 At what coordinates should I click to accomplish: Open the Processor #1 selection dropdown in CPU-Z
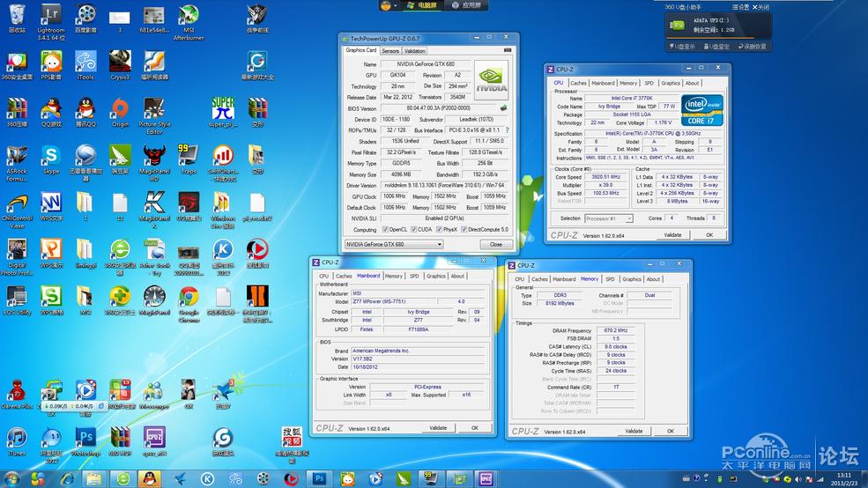[x=608, y=218]
